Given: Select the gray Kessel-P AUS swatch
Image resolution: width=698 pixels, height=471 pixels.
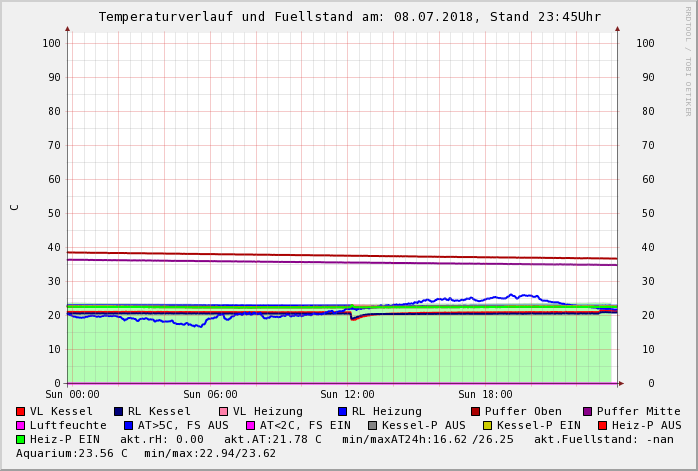Looking at the screenshot, I should click(373, 425).
